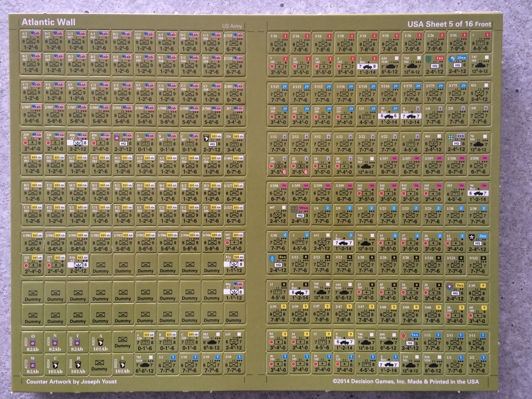
Task: Click the USA Sheet 5 of 16 Front label
Action: tap(449, 24)
